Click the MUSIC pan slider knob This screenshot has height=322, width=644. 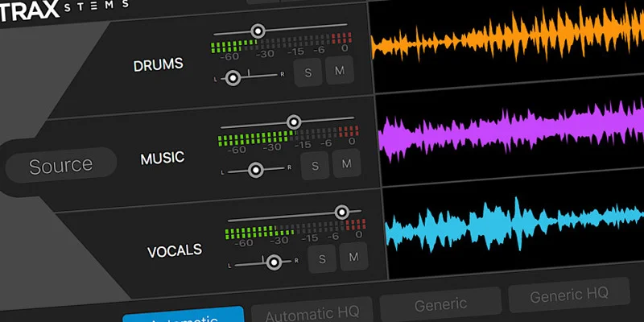(x=256, y=170)
